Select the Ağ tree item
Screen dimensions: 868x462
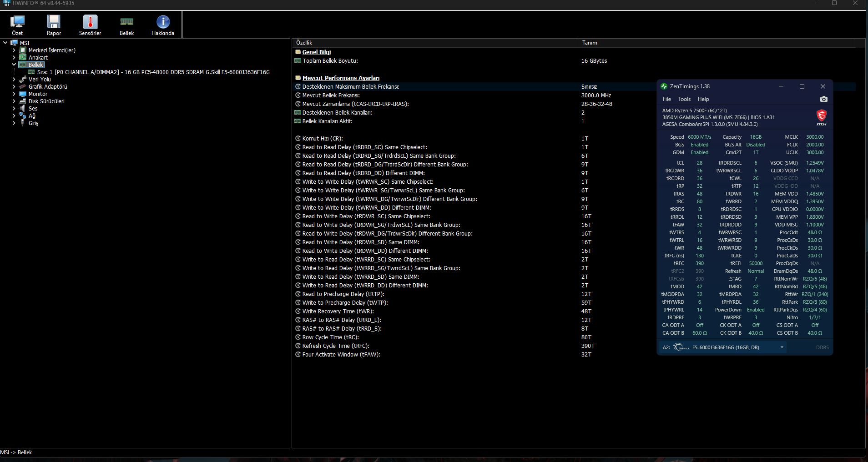pos(32,115)
